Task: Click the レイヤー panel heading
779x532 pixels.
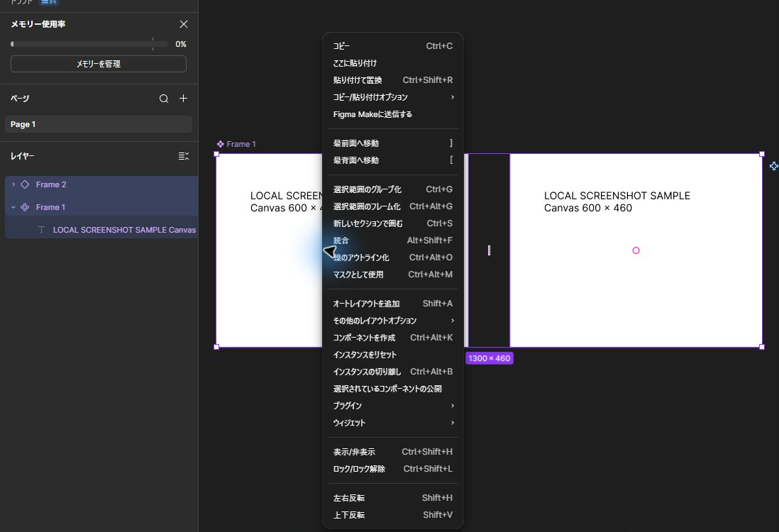Action: click(23, 156)
